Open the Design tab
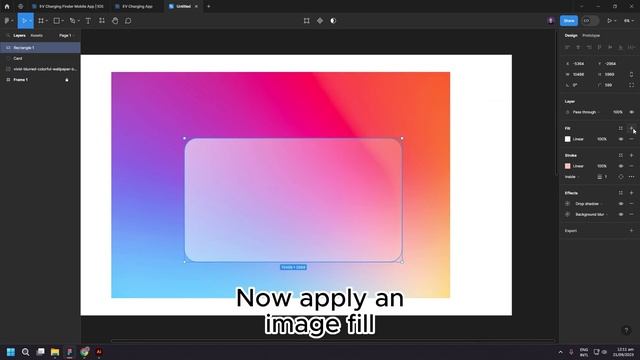This screenshot has width=640, height=360. coord(571,36)
